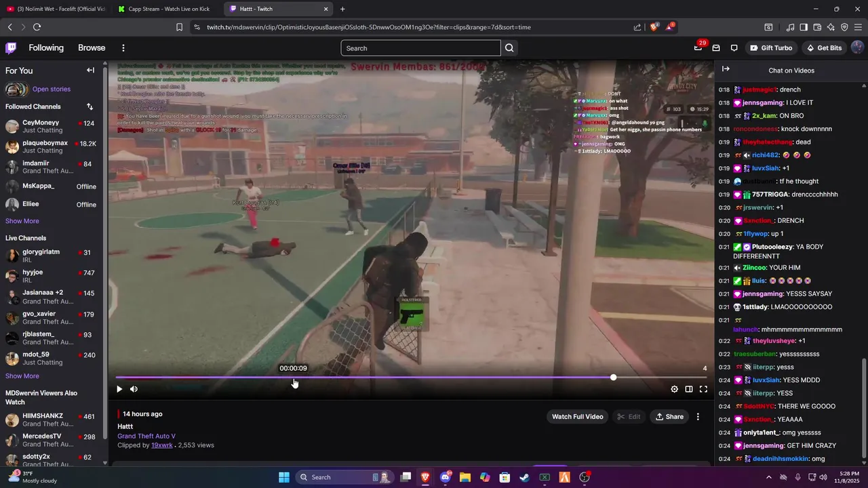Image resolution: width=868 pixels, height=488 pixels.
Task: Open Leo AI assistant icon
Action: [831, 27]
